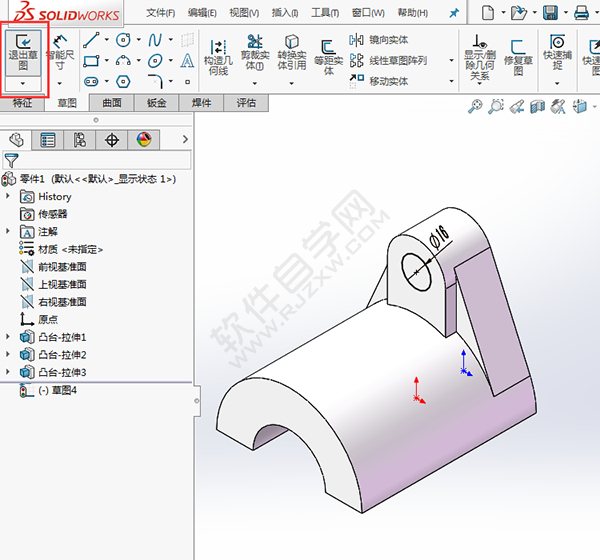
Task: Click Offset Entities (等距实体)
Action: pos(328,57)
